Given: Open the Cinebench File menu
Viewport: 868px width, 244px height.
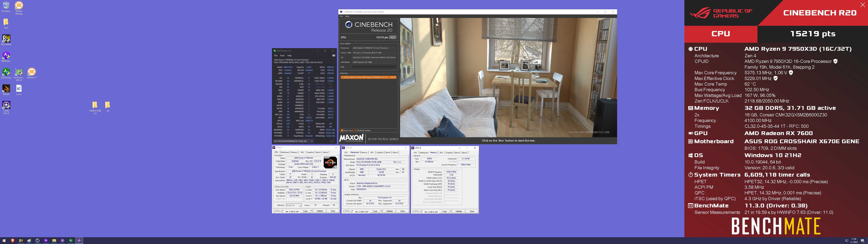Looking at the screenshot, I should click(341, 16).
